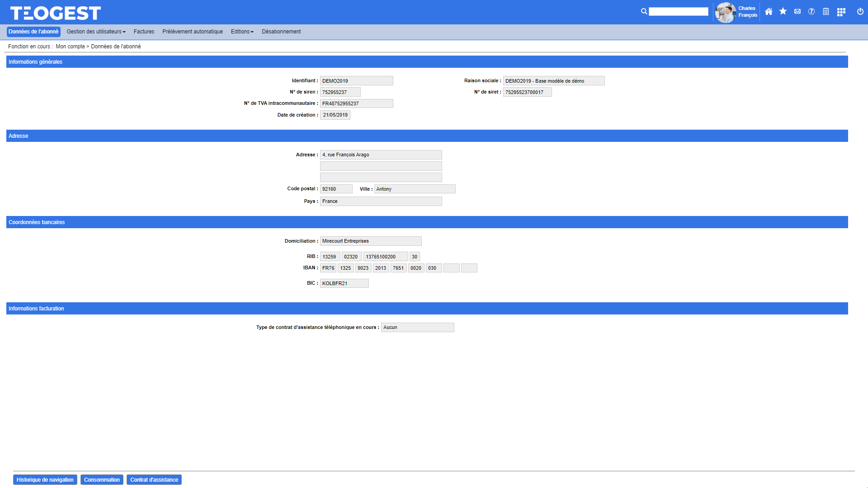Click the TEOGEST logo

55,13
